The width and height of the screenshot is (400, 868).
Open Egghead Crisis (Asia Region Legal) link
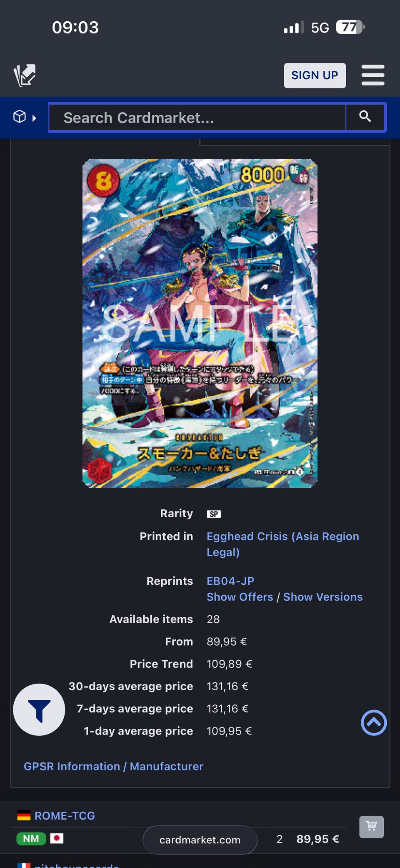283,544
